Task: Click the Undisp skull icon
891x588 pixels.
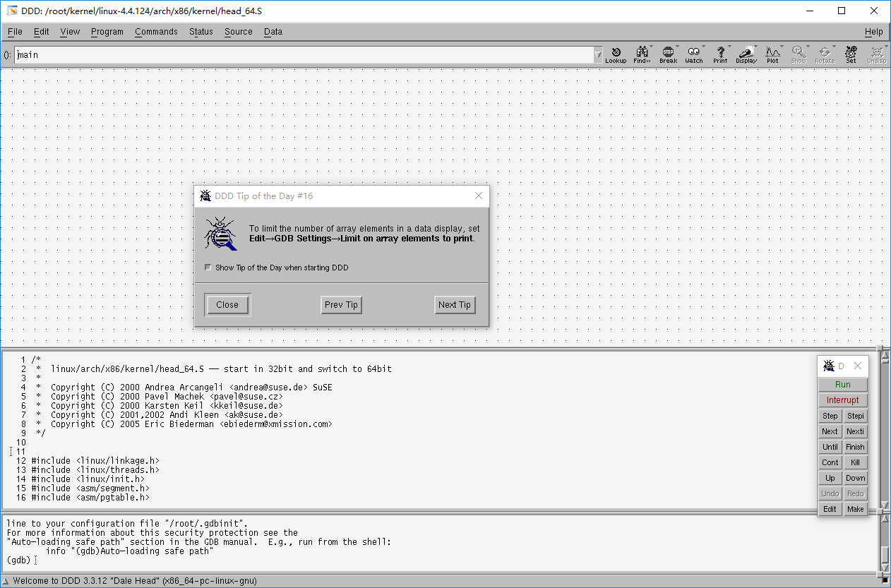Action: pos(877,54)
